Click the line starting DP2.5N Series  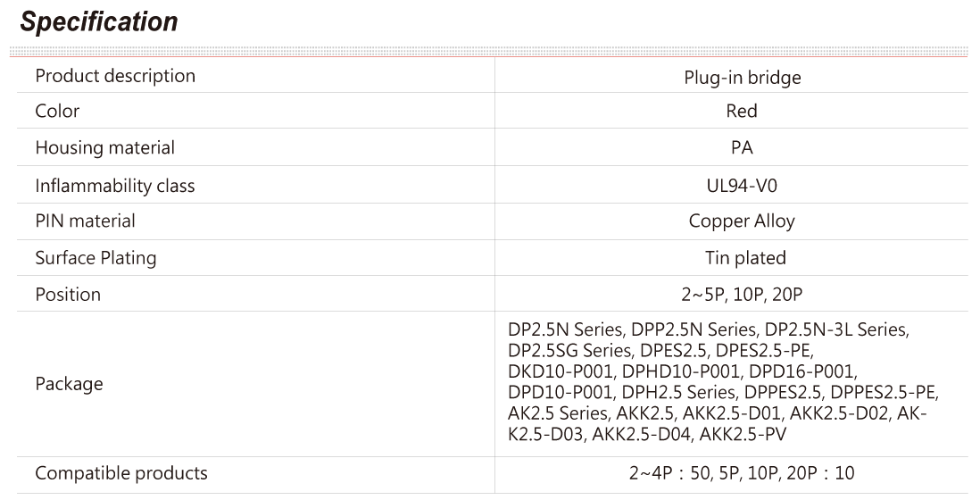pos(709,330)
